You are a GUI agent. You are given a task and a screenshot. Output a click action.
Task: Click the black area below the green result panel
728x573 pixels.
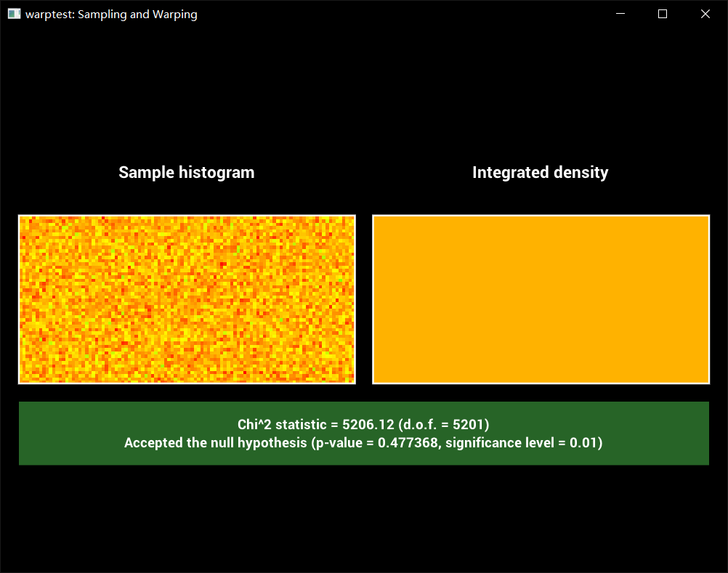point(363,516)
